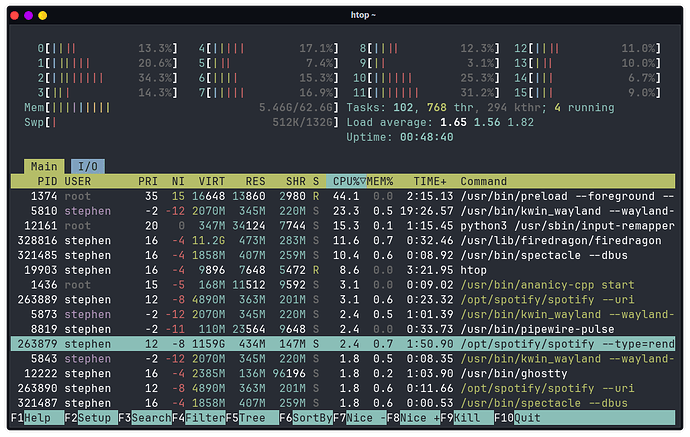This screenshot has height=437, width=690.
Task: Click the Mem usage bar
Action: point(181,107)
